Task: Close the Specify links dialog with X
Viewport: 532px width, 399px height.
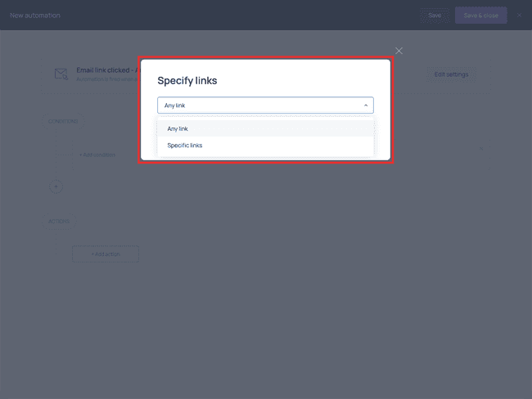Action: click(399, 51)
